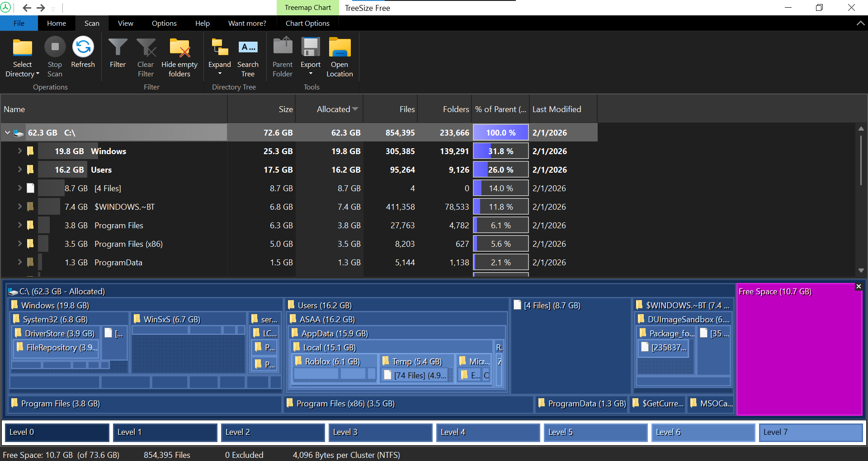Open the Filter funnel tool
Screen dimensions: 868x461
point(118,47)
